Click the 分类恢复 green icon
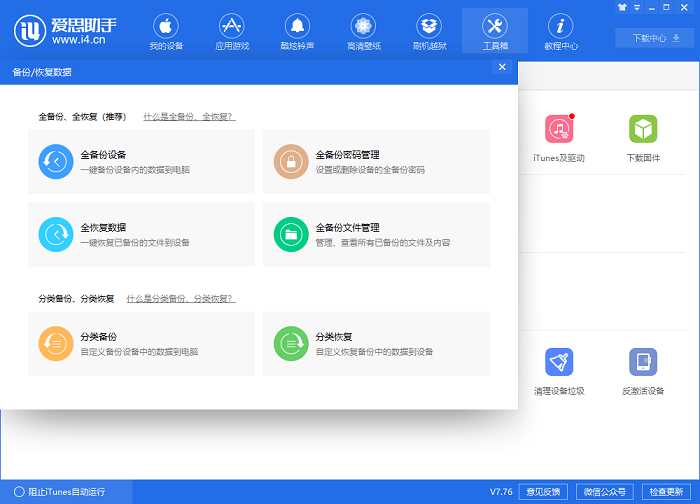The width and height of the screenshot is (700, 504). click(x=291, y=344)
